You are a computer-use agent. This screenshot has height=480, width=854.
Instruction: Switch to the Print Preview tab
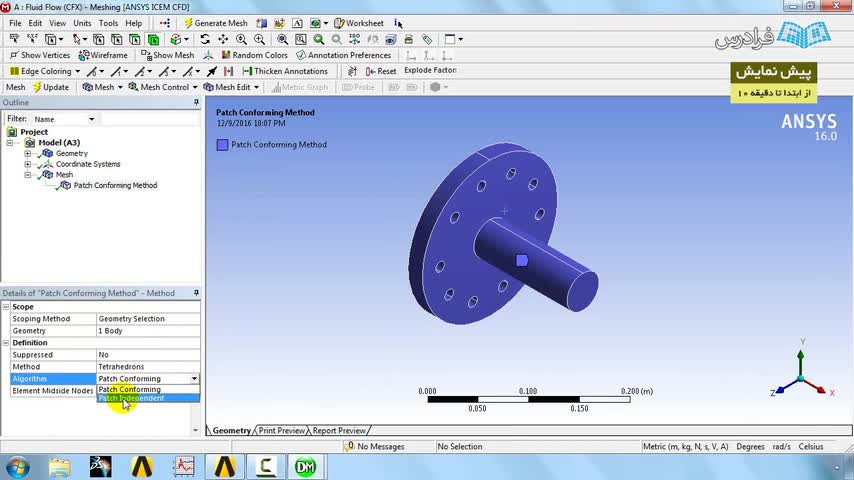282,430
